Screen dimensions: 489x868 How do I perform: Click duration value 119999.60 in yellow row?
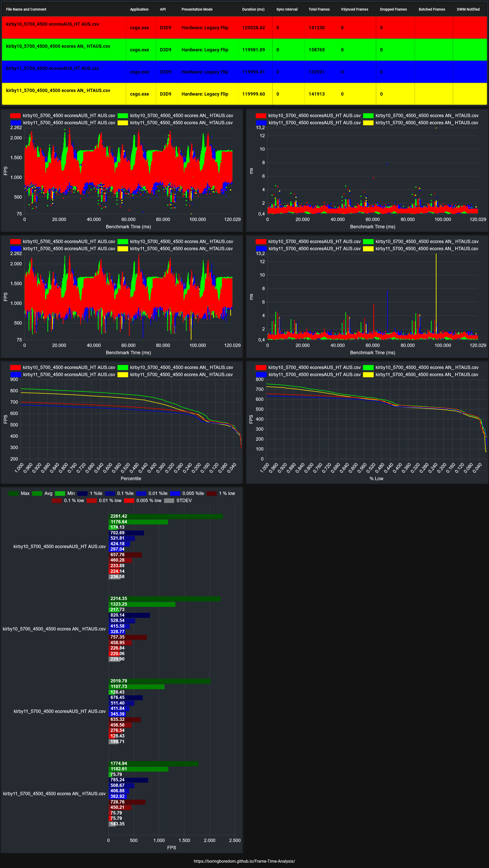253,94
